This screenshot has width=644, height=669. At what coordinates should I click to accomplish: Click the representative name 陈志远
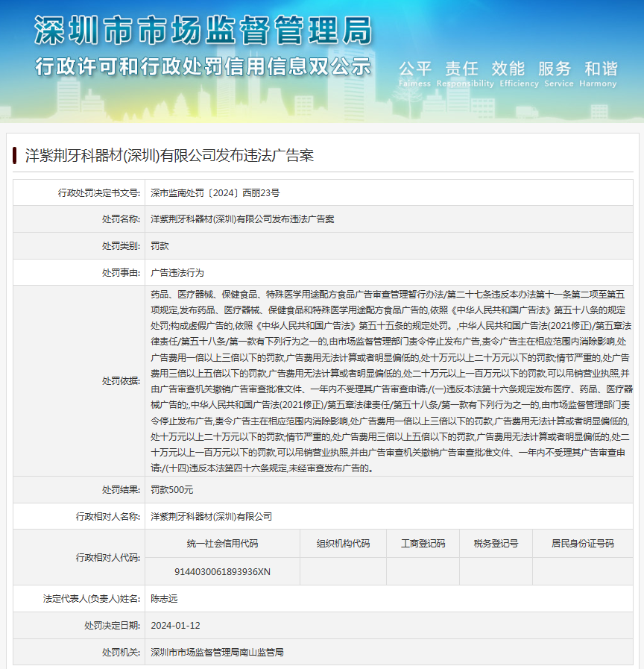pos(164,599)
